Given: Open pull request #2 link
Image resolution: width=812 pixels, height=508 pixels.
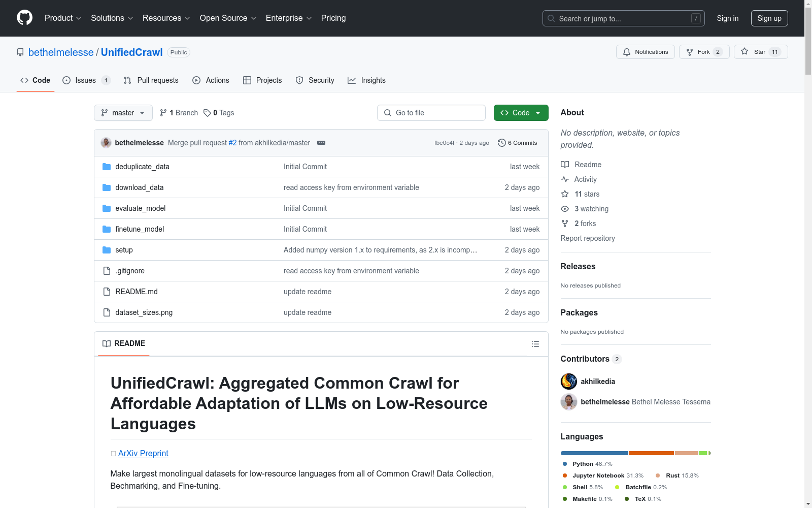Looking at the screenshot, I should pos(232,143).
